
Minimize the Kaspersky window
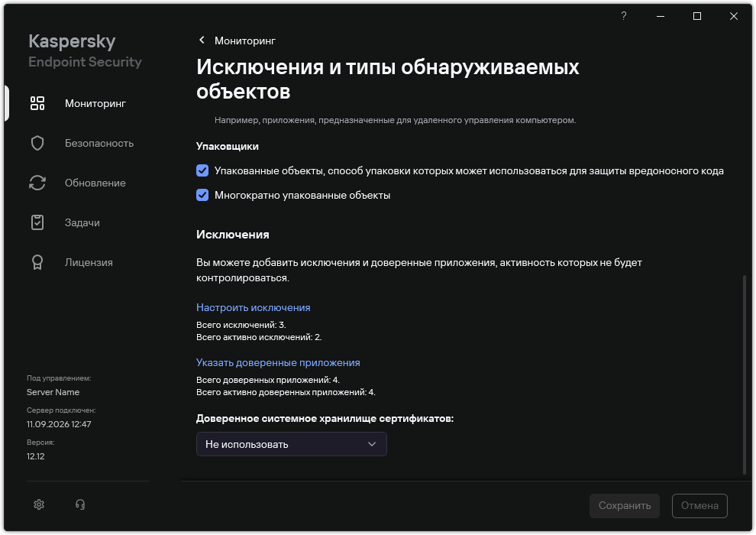point(661,16)
